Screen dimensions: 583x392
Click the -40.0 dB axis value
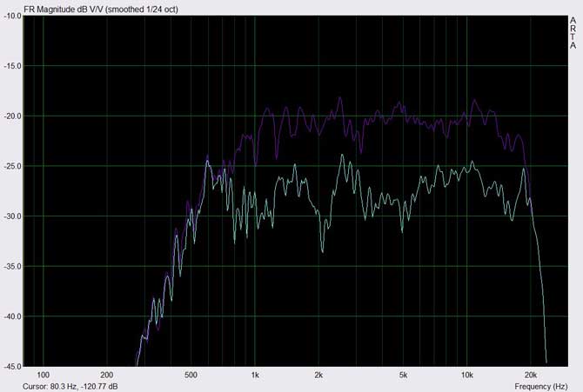point(12,316)
